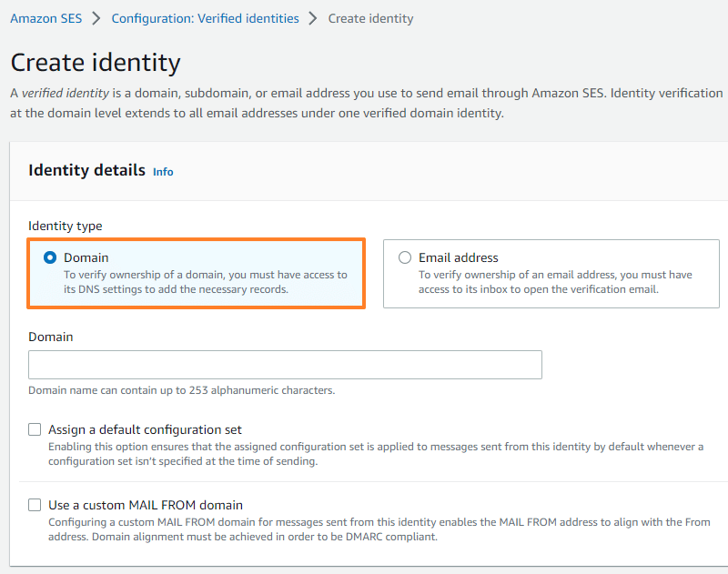Click the Create identity page heading
Screen dimensions: 728x574
[96, 63]
